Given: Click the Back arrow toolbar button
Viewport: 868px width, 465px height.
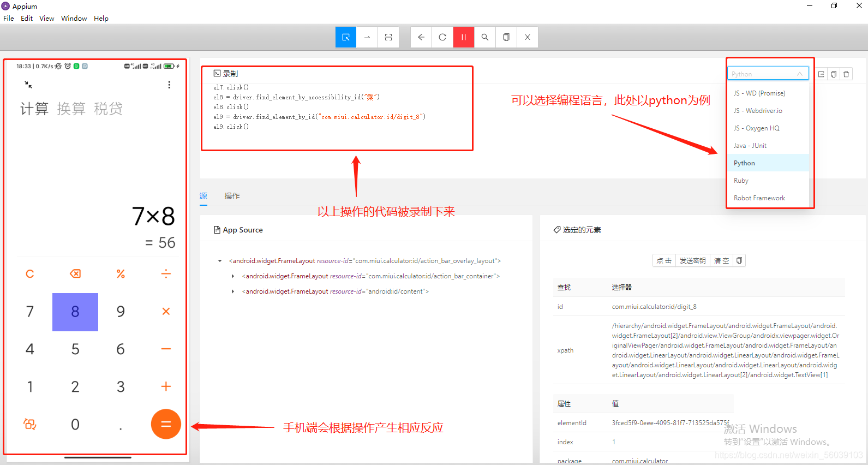Looking at the screenshot, I should click(421, 37).
